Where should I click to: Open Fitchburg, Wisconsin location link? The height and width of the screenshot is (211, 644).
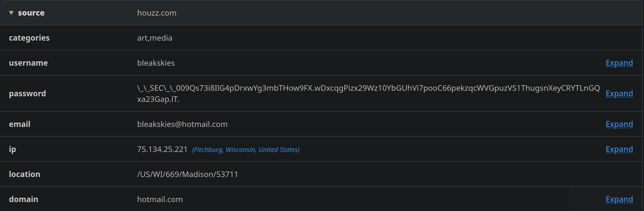(x=246, y=150)
